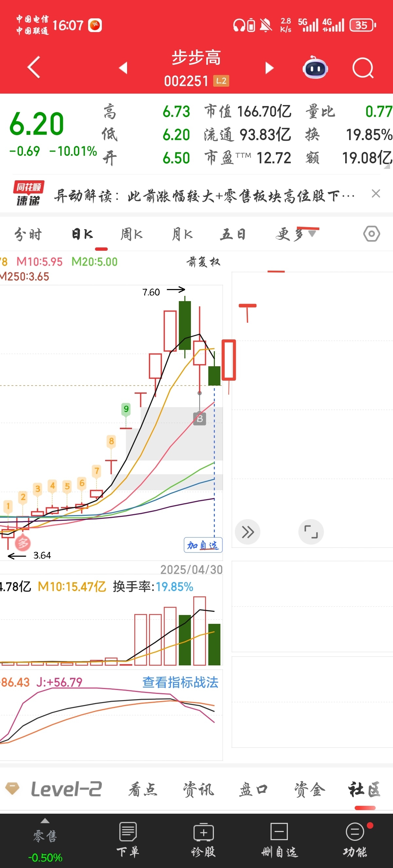The height and width of the screenshot is (868, 393).
Task: Open 查看指标战法 link
Action: point(180,682)
